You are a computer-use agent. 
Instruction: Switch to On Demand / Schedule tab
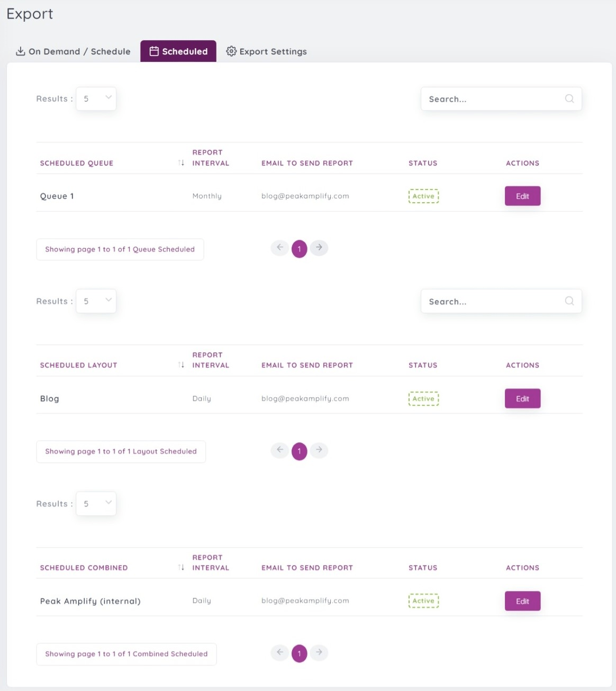click(x=73, y=51)
